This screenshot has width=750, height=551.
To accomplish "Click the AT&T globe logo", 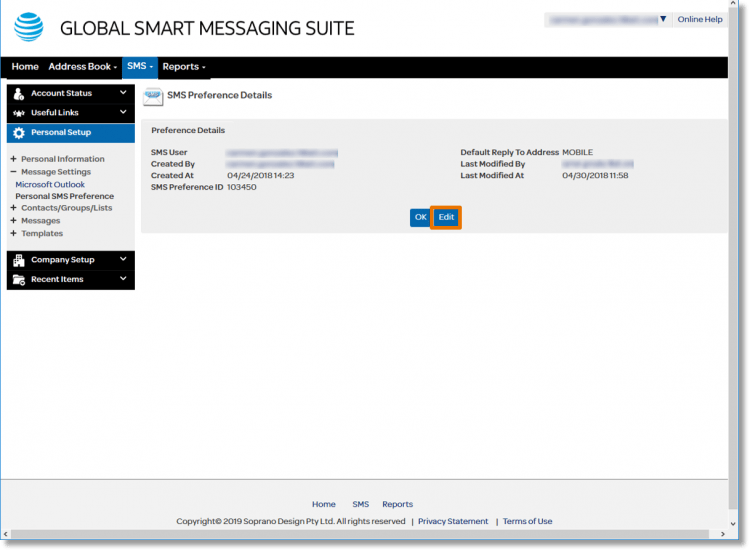I will [29, 27].
